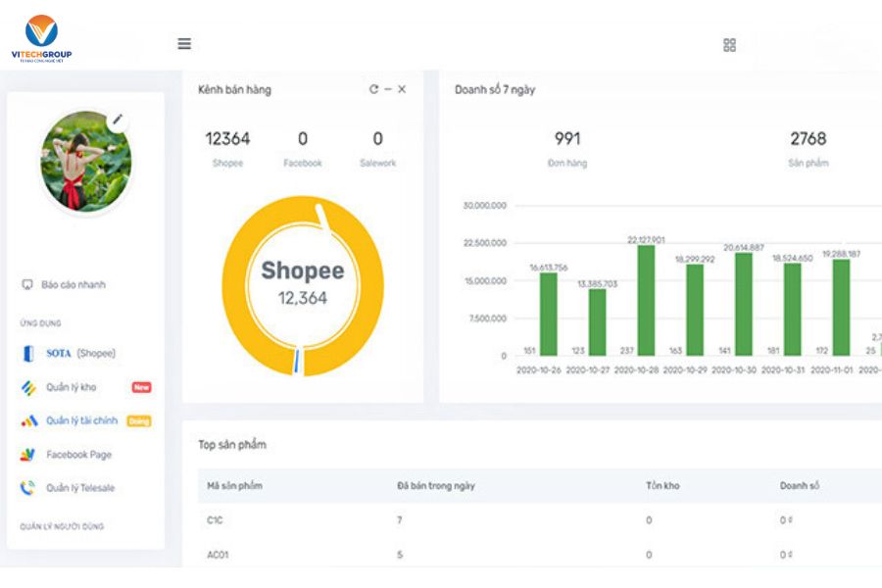The image size is (882, 588).
Task: Click the Tồn kho column header
Action: coord(662,486)
